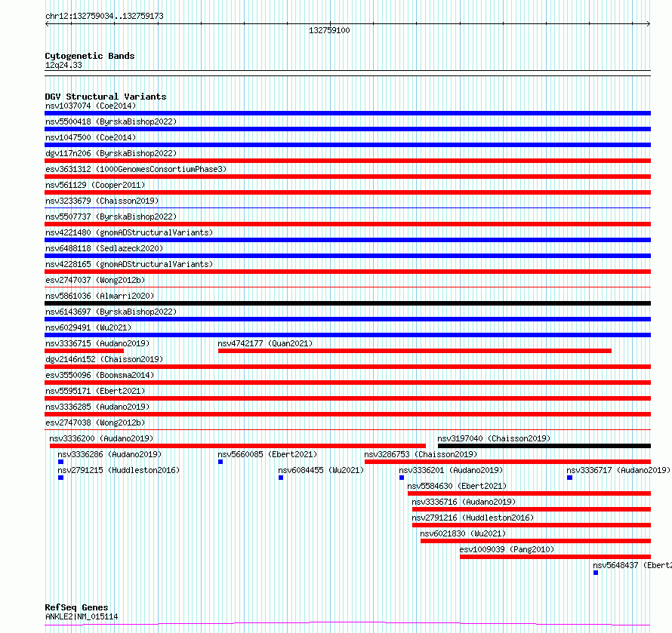This screenshot has width=672, height=633.
Task: Click the ANKLE2|NM_015114 gene label
Action: click(x=82, y=616)
